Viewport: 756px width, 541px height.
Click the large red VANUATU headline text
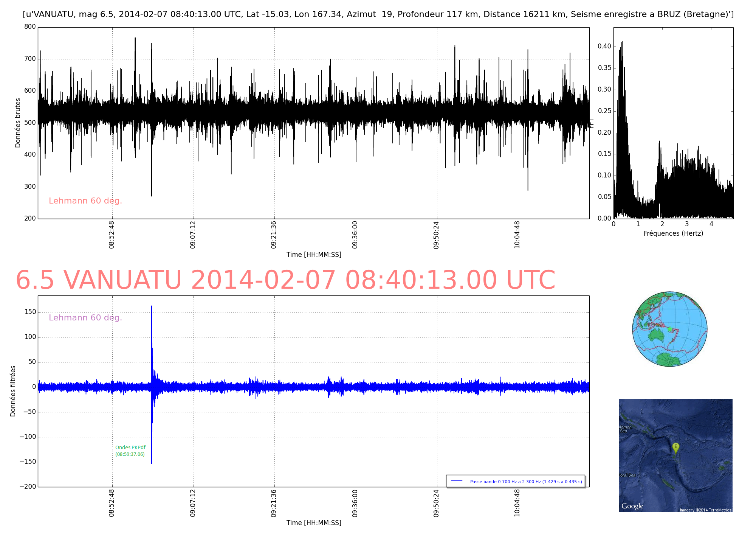point(285,280)
